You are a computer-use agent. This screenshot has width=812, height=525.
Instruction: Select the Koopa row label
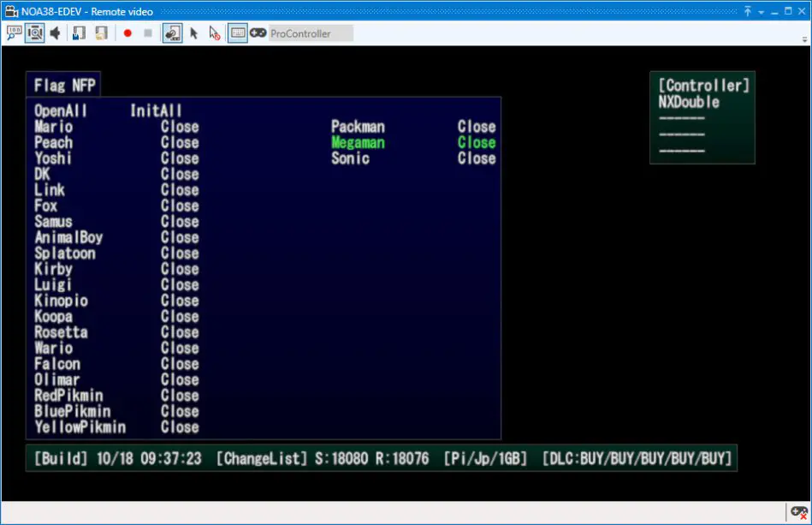pos(53,316)
